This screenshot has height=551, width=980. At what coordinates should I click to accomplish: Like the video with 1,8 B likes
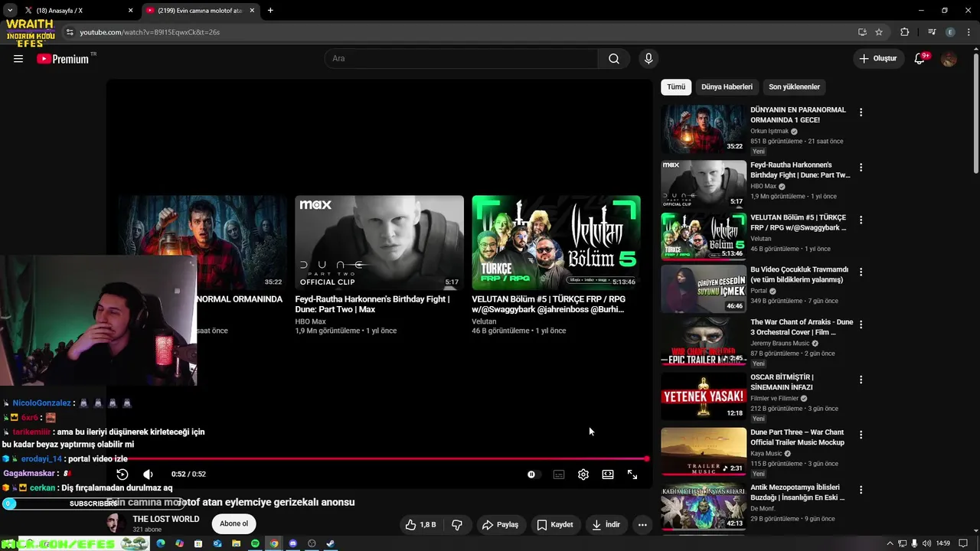[x=420, y=524]
